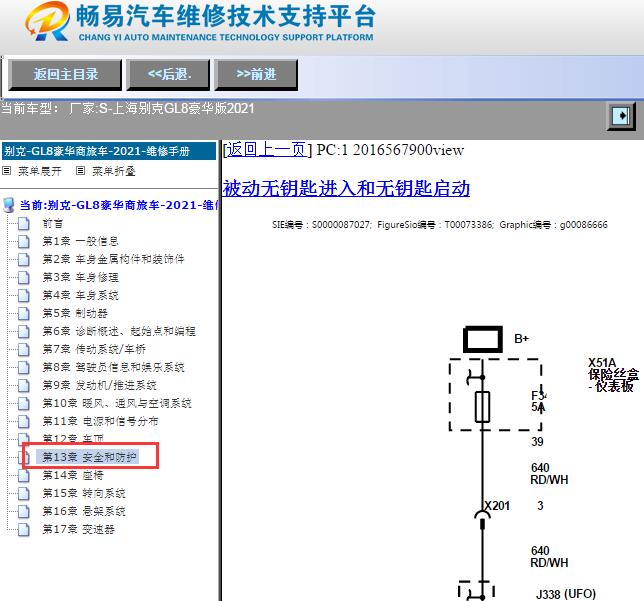Select 第13章 安全和防护

coord(87,457)
